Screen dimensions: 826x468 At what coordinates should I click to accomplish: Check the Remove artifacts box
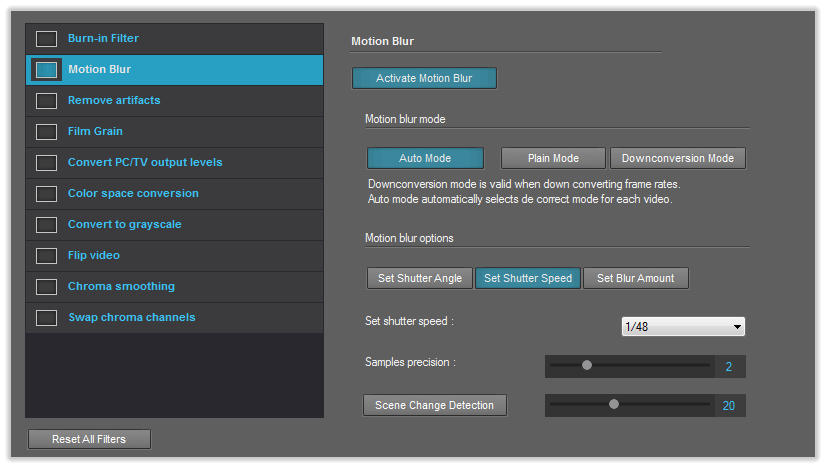click(x=46, y=101)
